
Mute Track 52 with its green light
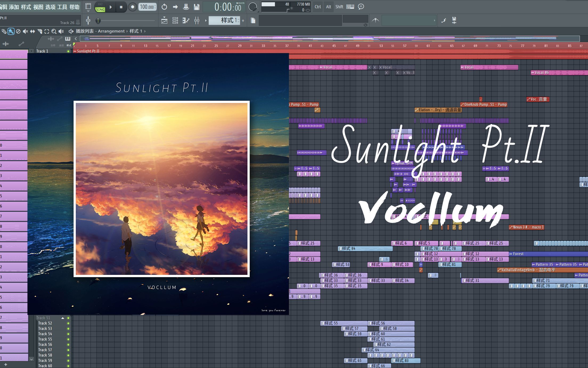[x=68, y=323]
